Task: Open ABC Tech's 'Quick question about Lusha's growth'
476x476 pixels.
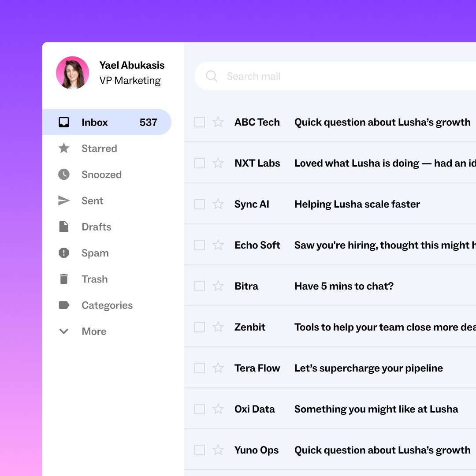Action: 382,123
